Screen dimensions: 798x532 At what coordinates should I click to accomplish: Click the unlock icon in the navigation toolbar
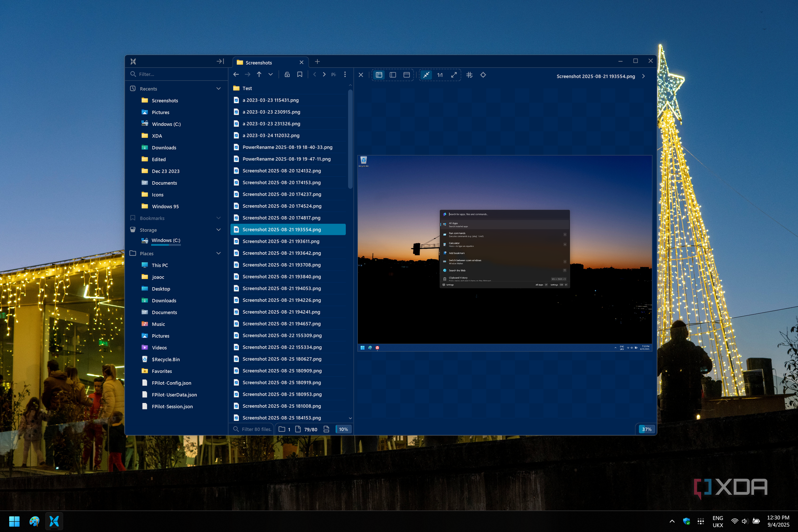(287, 74)
